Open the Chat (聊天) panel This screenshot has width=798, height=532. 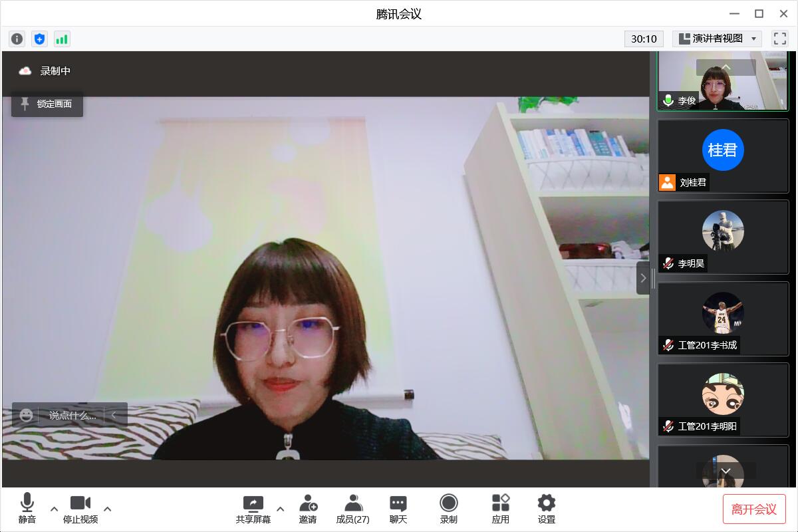[398, 509]
